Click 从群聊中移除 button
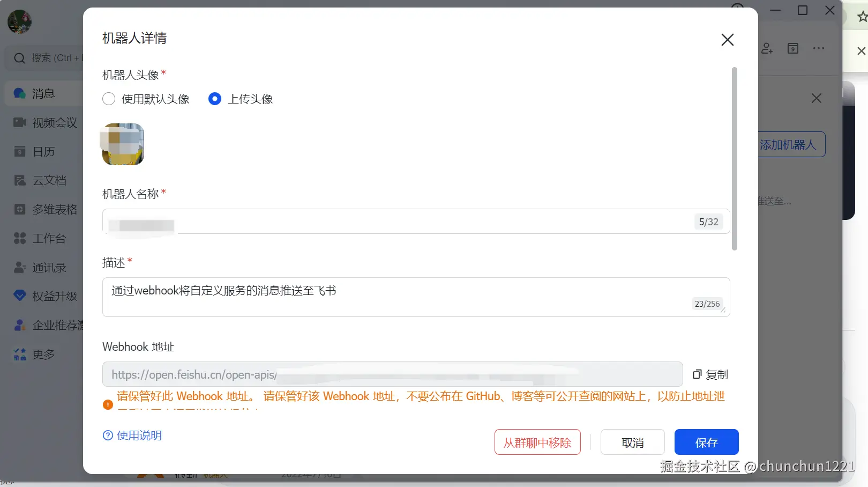868x487 pixels. pyautogui.click(x=537, y=442)
